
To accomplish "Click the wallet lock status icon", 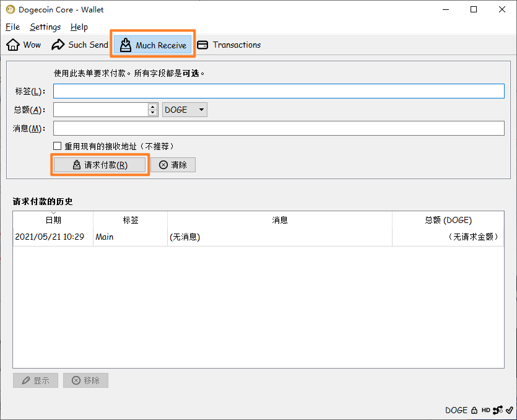I will coord(474,410).
